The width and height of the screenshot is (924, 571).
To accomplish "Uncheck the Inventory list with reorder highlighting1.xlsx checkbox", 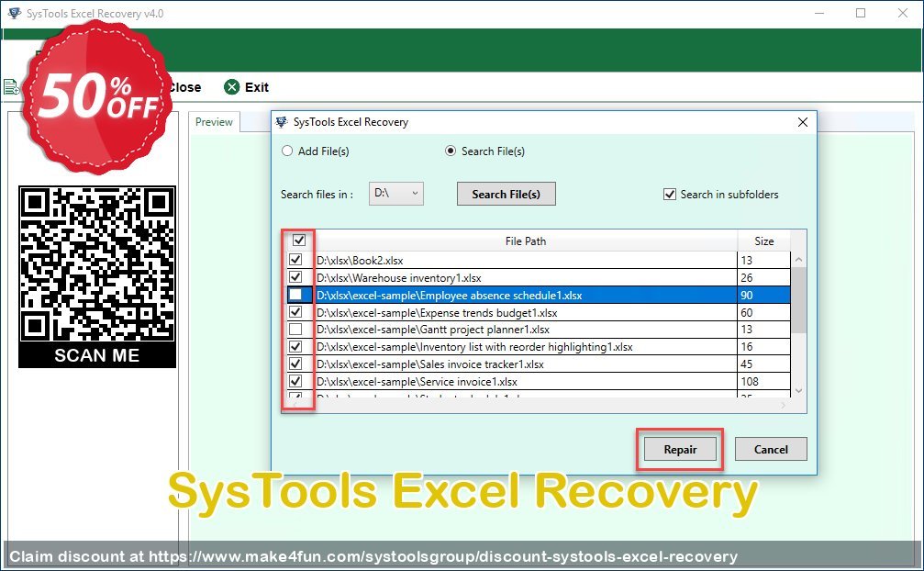I will point(295,346).
